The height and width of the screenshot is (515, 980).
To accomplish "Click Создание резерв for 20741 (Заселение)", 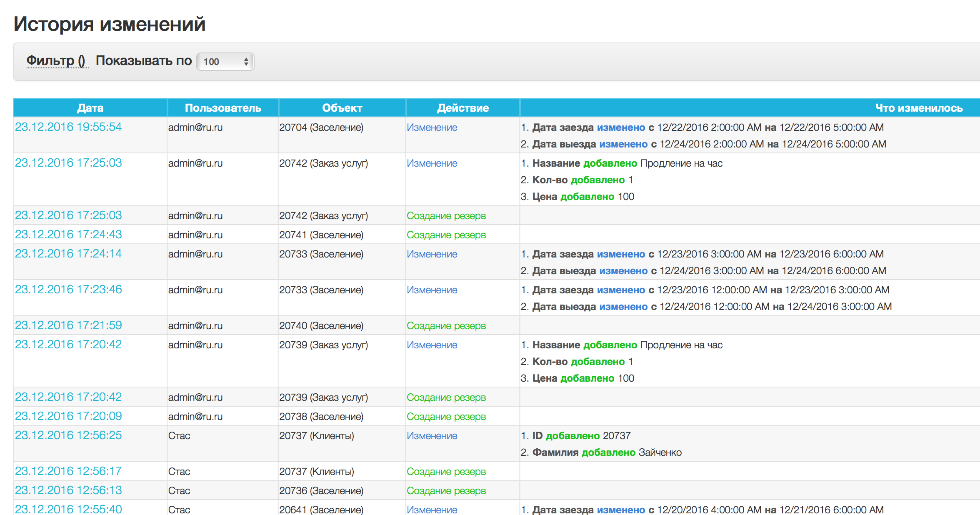I will click(x=446, y=235).
